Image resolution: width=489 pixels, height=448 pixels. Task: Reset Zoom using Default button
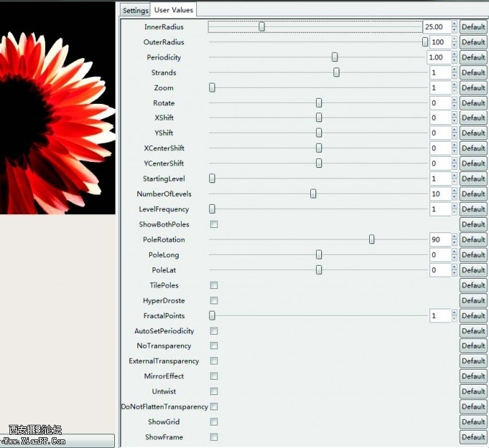coord(473,88)
